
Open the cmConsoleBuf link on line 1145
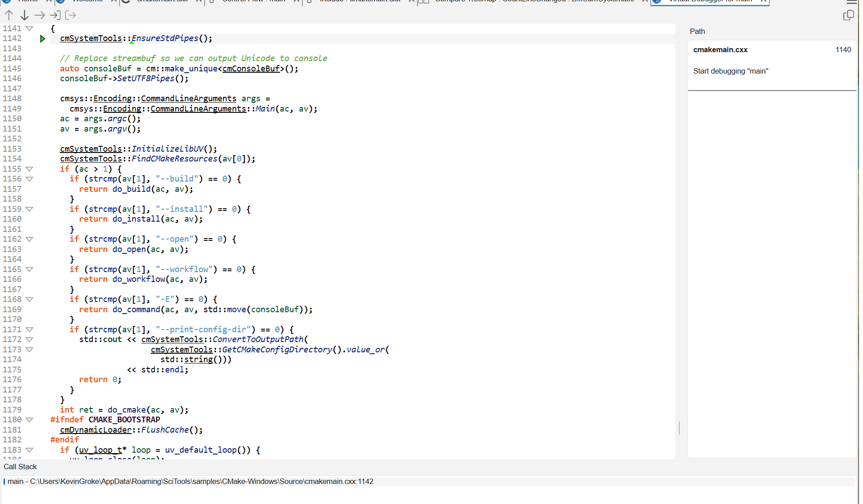tap(251, 69)
